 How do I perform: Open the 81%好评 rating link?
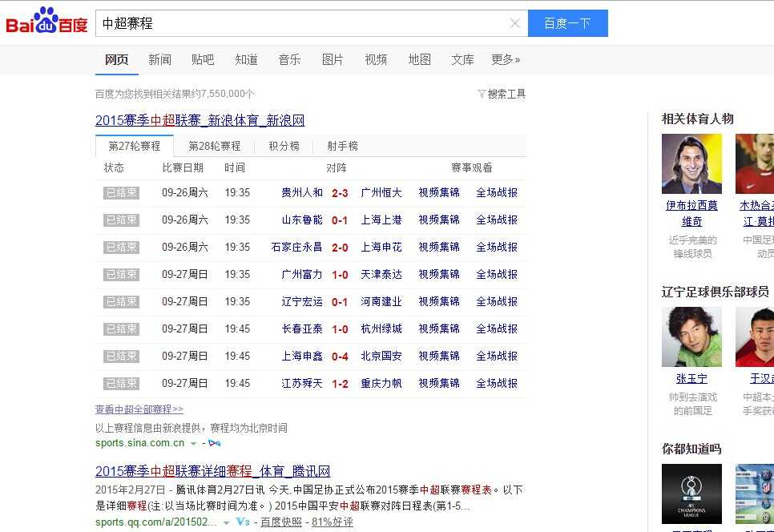coord(333,522)
